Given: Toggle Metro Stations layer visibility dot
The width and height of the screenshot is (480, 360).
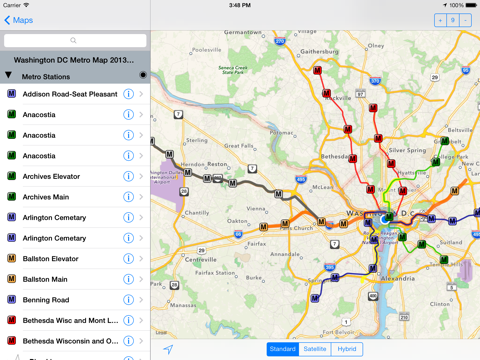Looking at the screenshot, I should 143,75.
